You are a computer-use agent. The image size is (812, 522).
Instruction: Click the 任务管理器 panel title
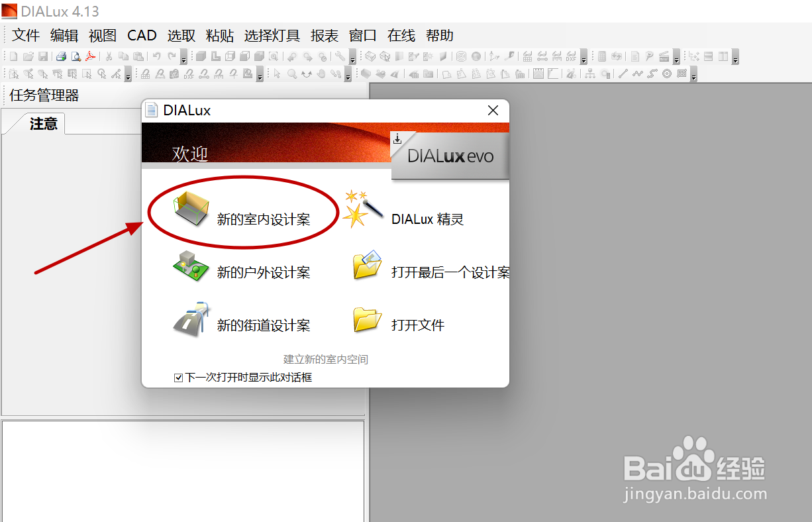point(44,95)
